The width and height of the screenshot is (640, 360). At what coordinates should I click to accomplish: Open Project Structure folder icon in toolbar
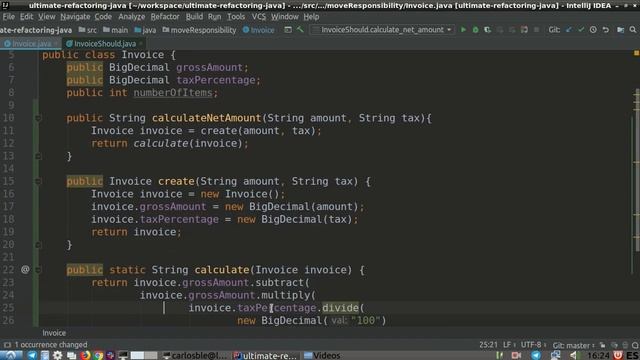(x=620, y=30)
